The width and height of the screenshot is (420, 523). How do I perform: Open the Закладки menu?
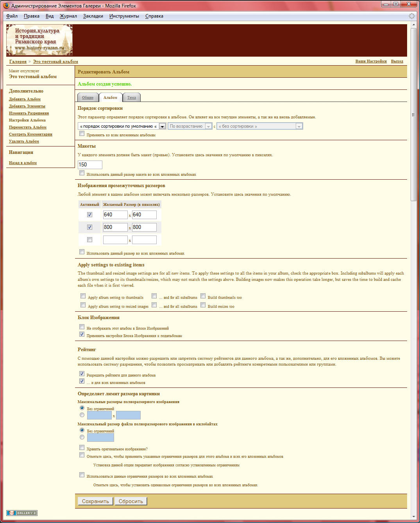tap(93, 16)
